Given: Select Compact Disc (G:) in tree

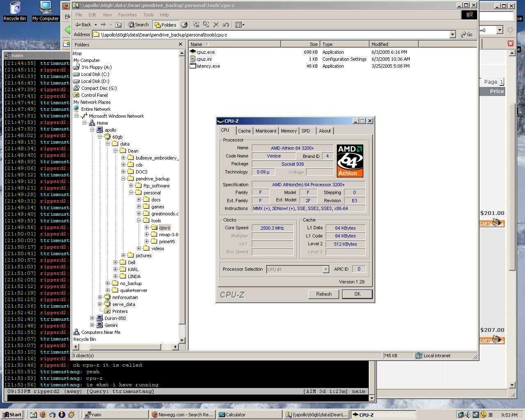Looking at the screenshot, I should (x=98, y=88).
